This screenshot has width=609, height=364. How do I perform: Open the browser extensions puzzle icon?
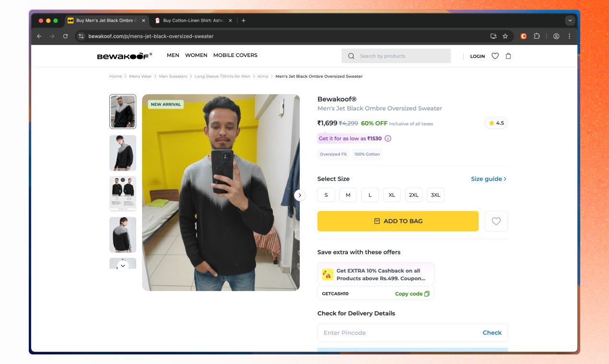tap(537, 36)
